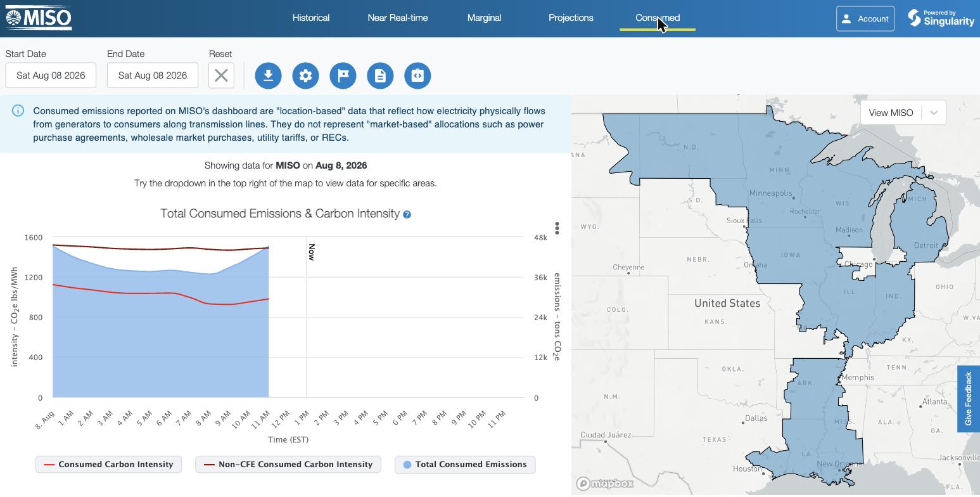Click the flag icon button
This screenshot has width=980, height=497.
point(343,75)
